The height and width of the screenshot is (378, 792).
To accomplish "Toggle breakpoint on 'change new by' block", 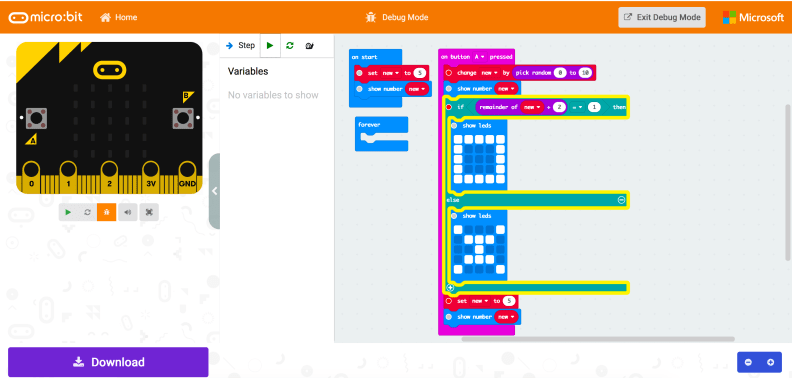I will coord(449,73).
